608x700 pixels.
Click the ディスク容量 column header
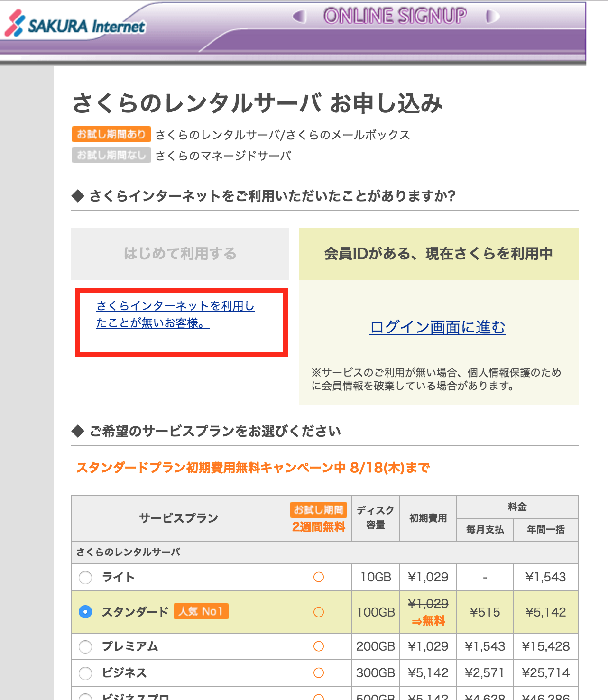pos(376,518)
